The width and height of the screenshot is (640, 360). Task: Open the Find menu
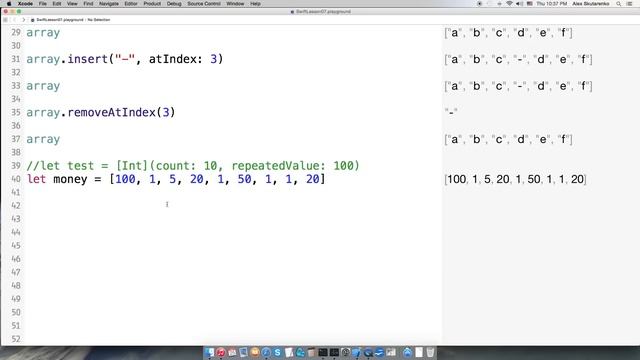88,4
